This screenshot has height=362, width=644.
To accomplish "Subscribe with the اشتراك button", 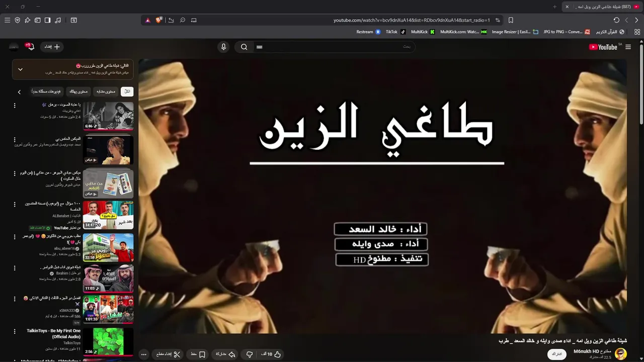I will pos(556,354).
